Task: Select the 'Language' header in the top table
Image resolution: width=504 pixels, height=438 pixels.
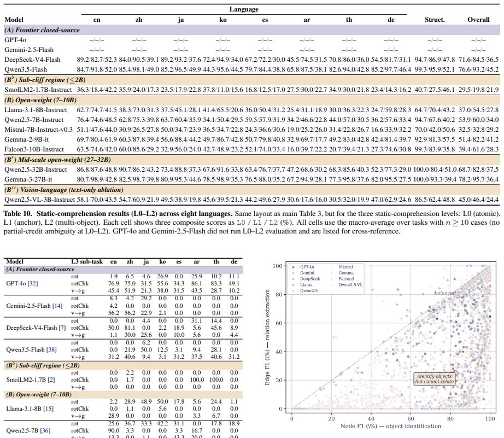Action: (244, 9)
